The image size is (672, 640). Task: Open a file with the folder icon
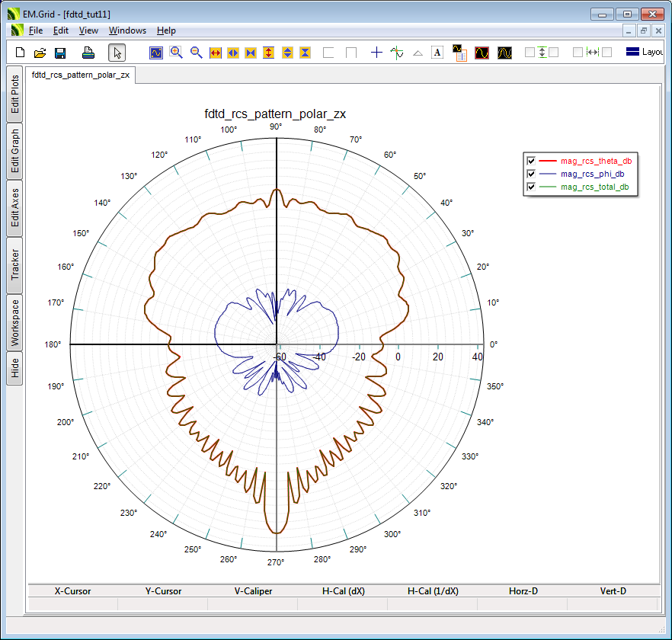(x=40, y=53)
